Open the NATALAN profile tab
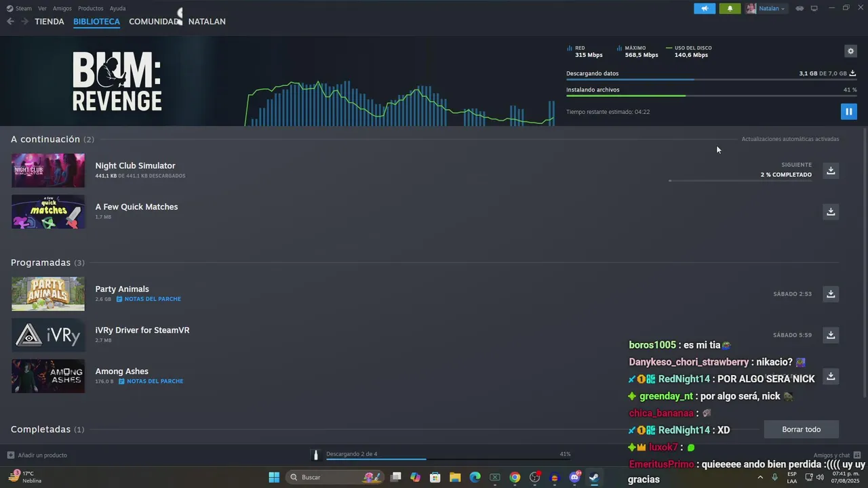This screenshot has height=488, width=868. (x=207, y=22)
